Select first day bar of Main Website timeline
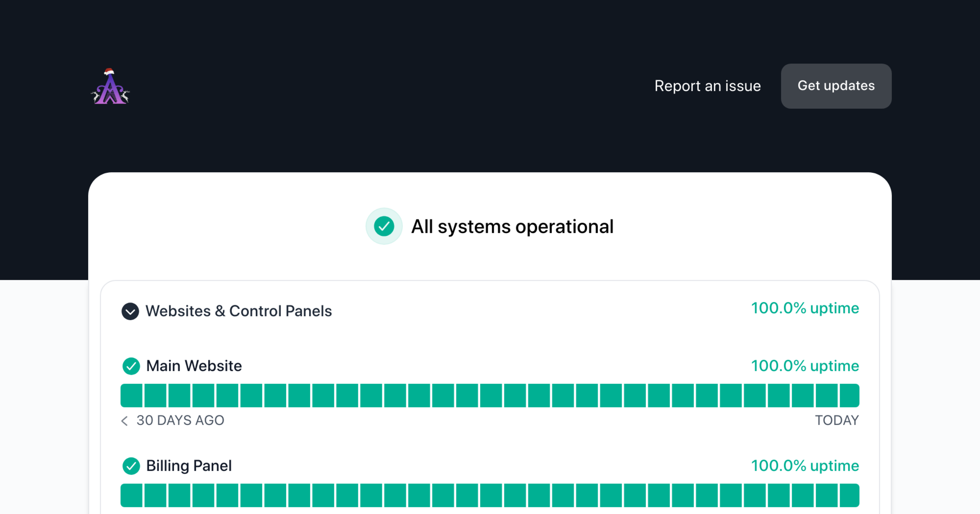The height and width of the screenshot is (514, 980). click(x=131, y=395)
